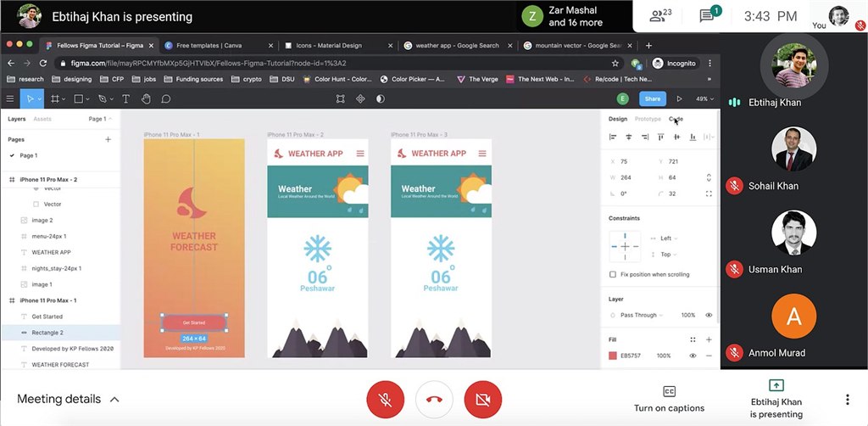This screenshot has height=426, width=868.
Task: Switch to the Prototype tab
Action: pyautogui.click(x=648, y=119)
